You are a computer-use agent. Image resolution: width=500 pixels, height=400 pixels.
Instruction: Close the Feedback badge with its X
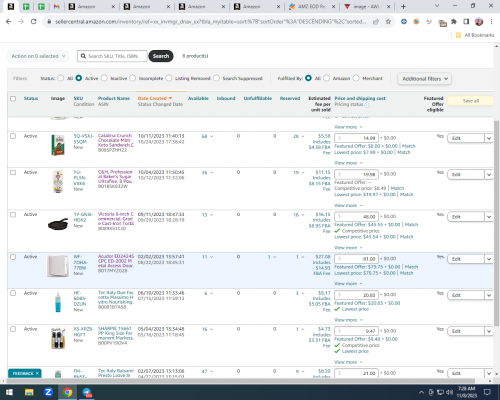point(37,373)
